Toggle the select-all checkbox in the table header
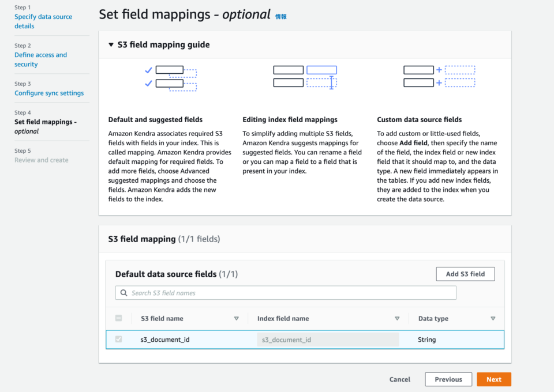Image resolution: width=554 pixels, height=392 pixels. (x=119, y=318)
